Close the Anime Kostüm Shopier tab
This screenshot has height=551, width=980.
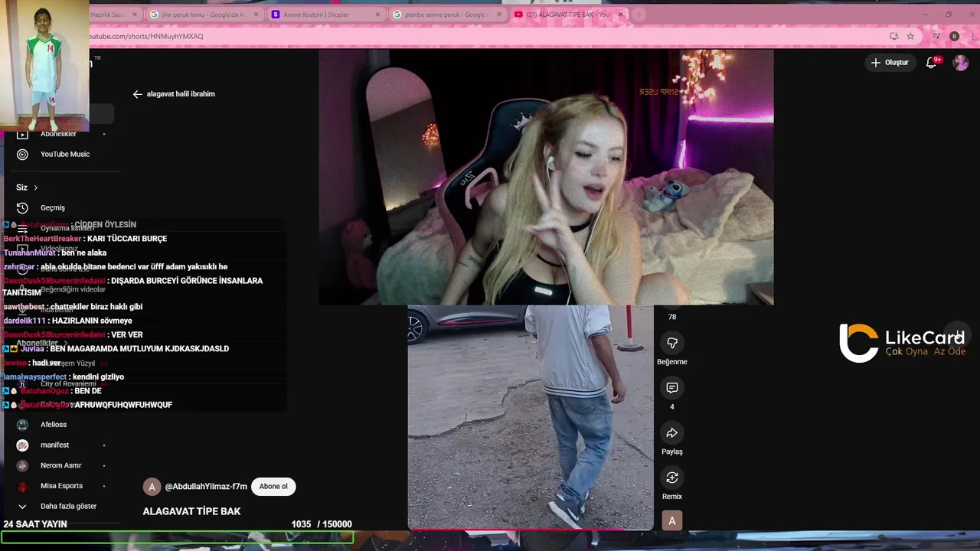377,15
